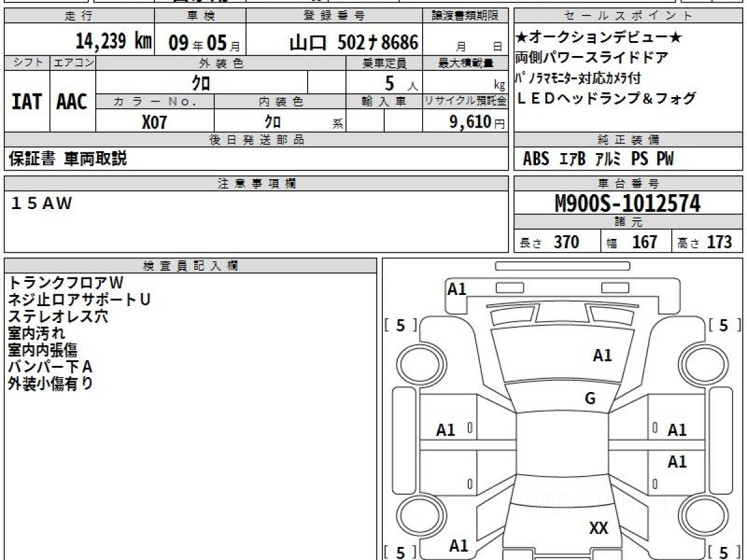
Task: Click the registration number 山口 502 ナ 8686
Action: tap(354, 42)
